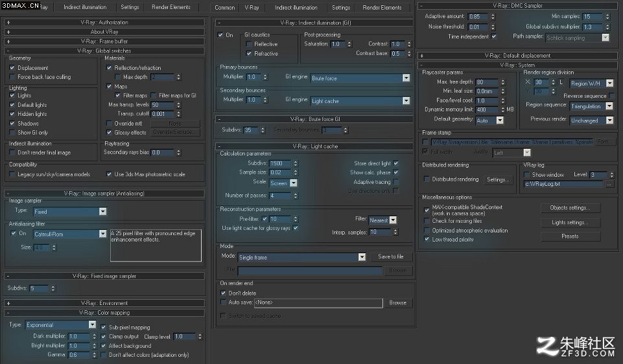
Task: Click Brute force GI Subdivs field
Action: (x=251, y=130)
